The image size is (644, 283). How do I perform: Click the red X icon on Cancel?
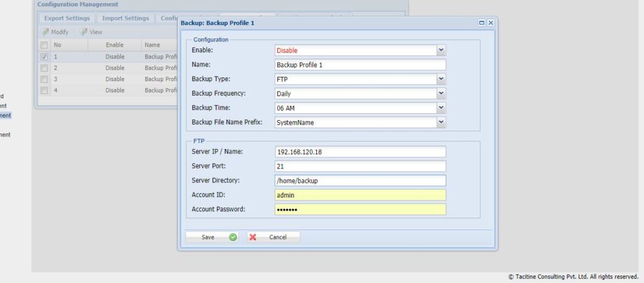click(x=253, y=237)
